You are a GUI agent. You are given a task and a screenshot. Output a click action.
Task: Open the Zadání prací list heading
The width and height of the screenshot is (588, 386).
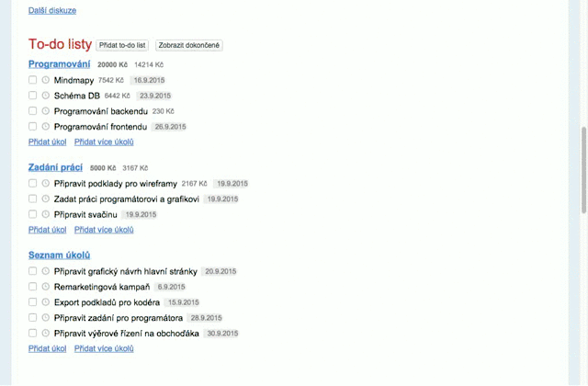point(55,167)
